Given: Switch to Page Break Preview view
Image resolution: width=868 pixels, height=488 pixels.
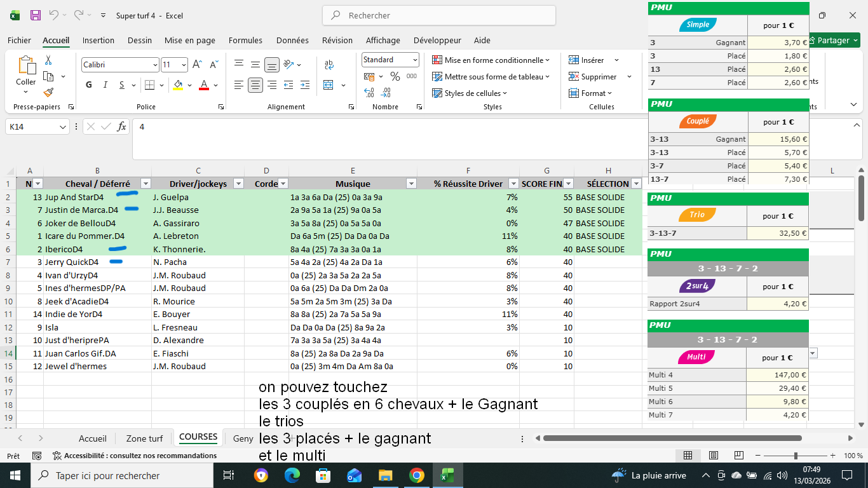Looking at the screenshot, I should point(740,456).
